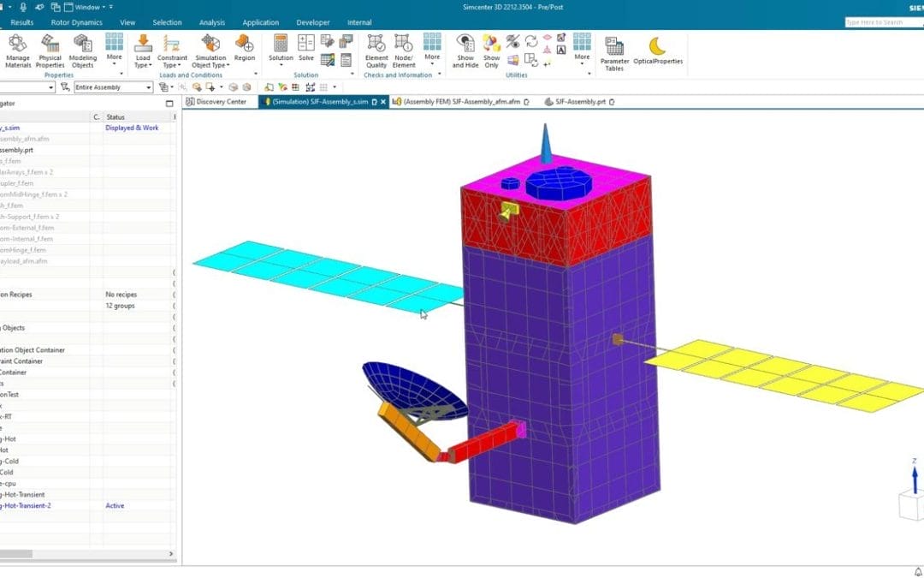Open the Window dropdown in title bar

[x=88, y=7]
